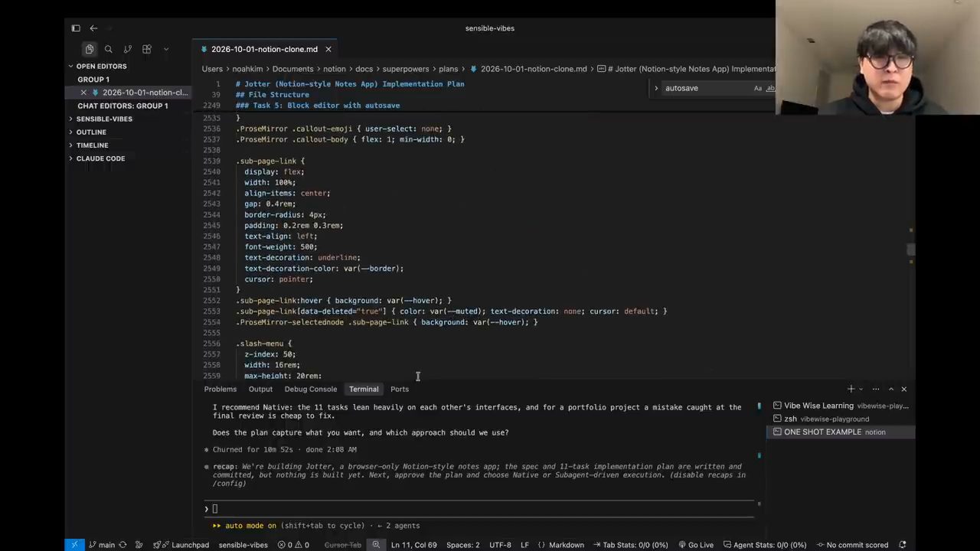Screen dimensions: 980x551
Task: Open notifications bell in status bar
Action: [903, 545]
